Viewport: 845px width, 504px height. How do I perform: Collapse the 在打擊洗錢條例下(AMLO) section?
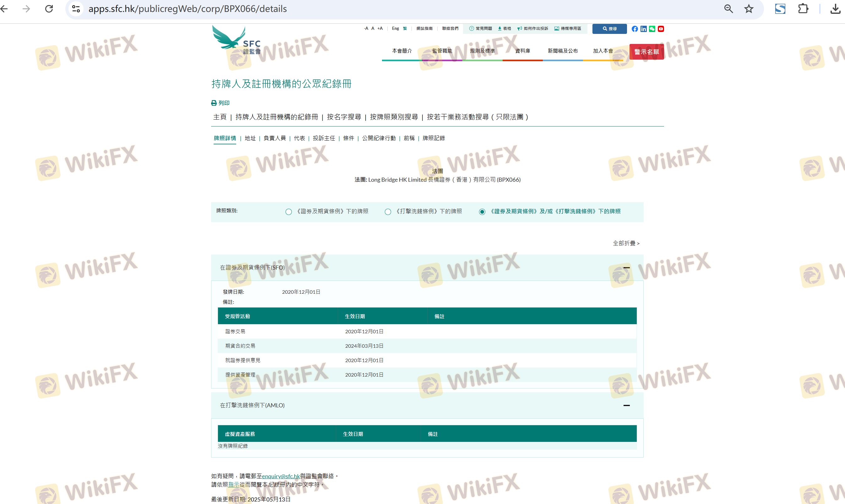click(626, 405)
